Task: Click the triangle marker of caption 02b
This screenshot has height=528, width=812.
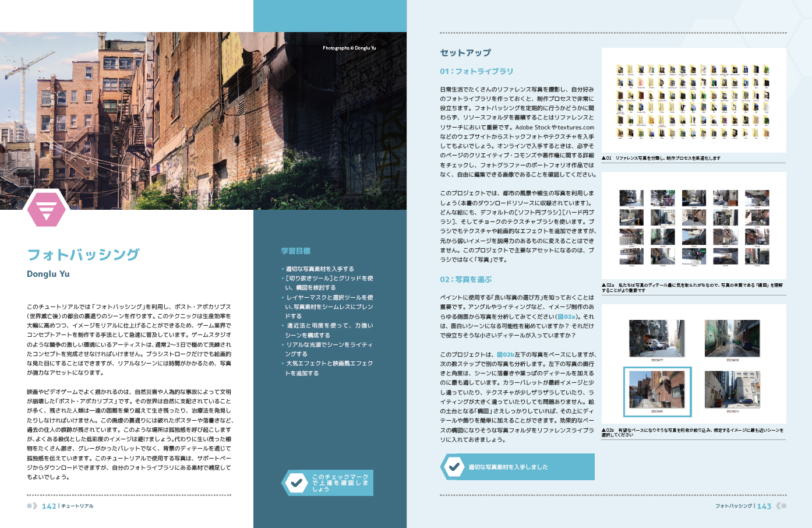Action: coord(604,430)
